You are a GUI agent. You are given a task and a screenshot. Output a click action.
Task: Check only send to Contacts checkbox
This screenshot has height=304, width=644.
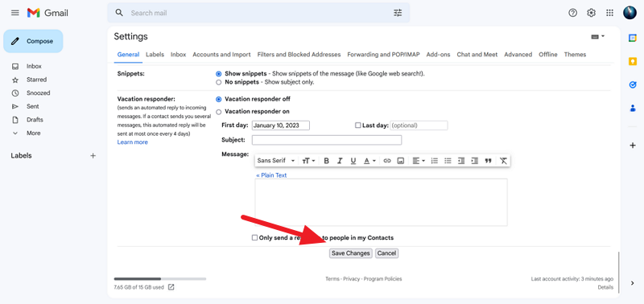(x=254, y=237)
